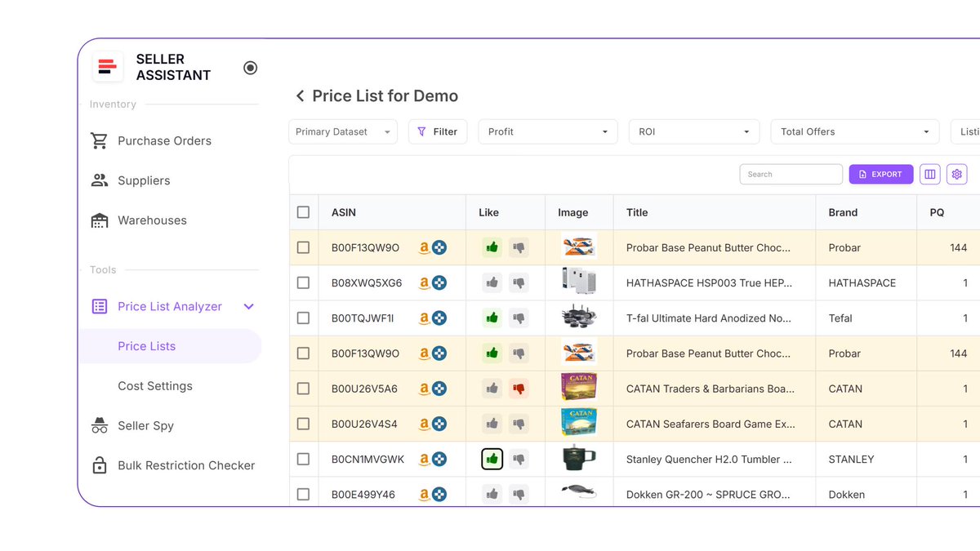Open the column manager icon beside Export
The width and height of the screenshot is (980, 551).
929,174
